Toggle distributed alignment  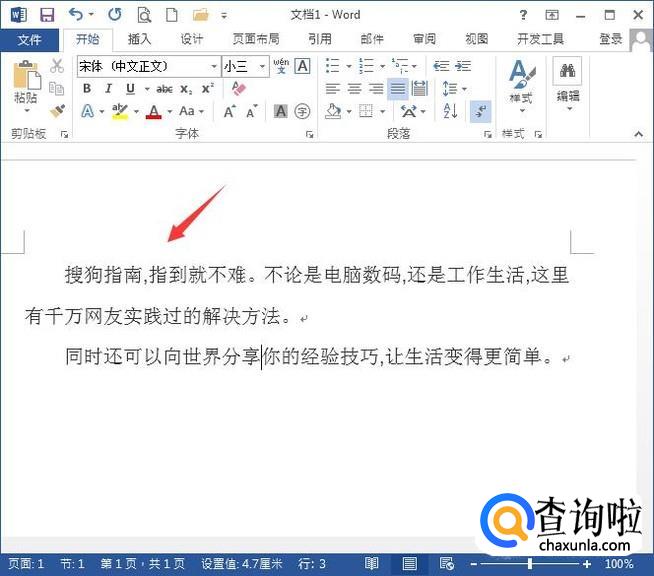[x=420, y=89]
